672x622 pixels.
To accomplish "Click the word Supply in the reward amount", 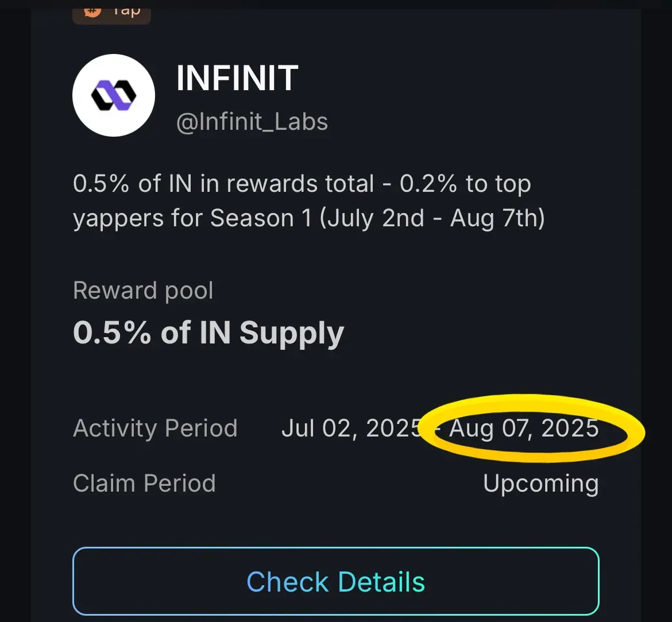I will (291, 334).
